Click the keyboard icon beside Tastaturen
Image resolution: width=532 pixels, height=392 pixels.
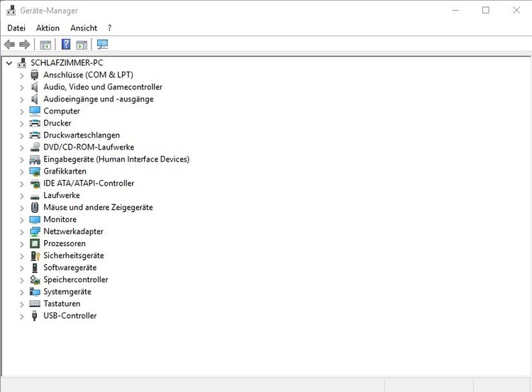pos(35,304)
